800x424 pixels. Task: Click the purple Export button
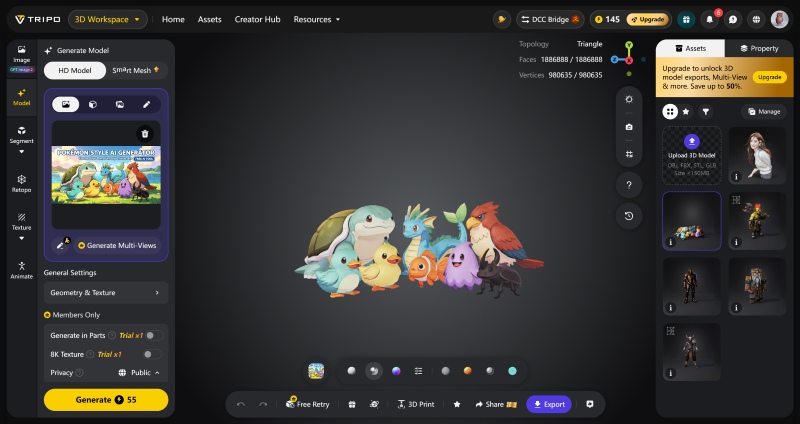click(x=549, y=404)
